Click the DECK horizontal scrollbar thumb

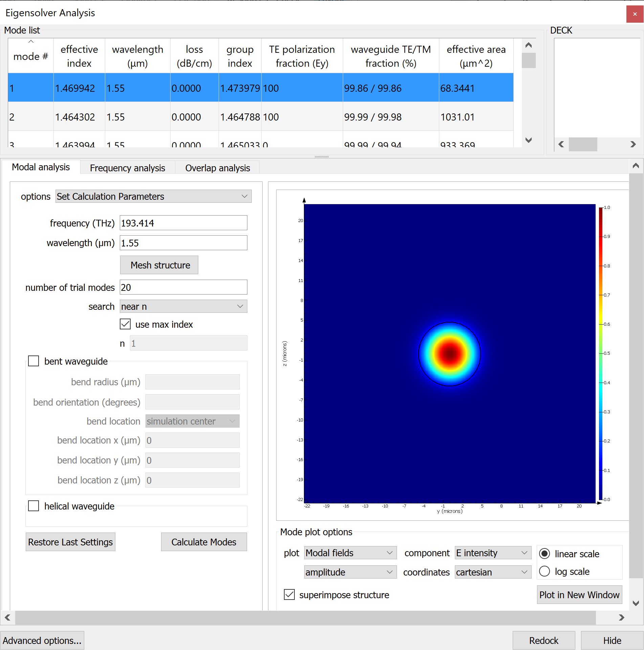(583, 144)
